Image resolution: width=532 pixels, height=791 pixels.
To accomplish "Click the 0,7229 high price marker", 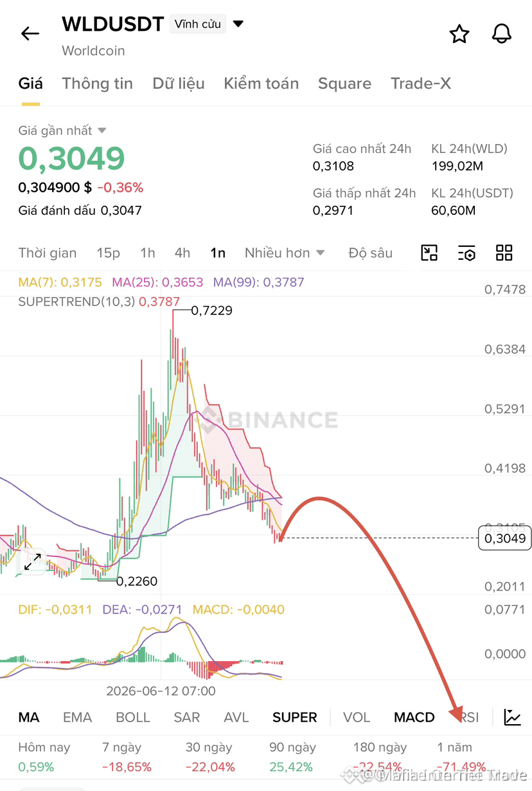I will click(x=212, y=311).
